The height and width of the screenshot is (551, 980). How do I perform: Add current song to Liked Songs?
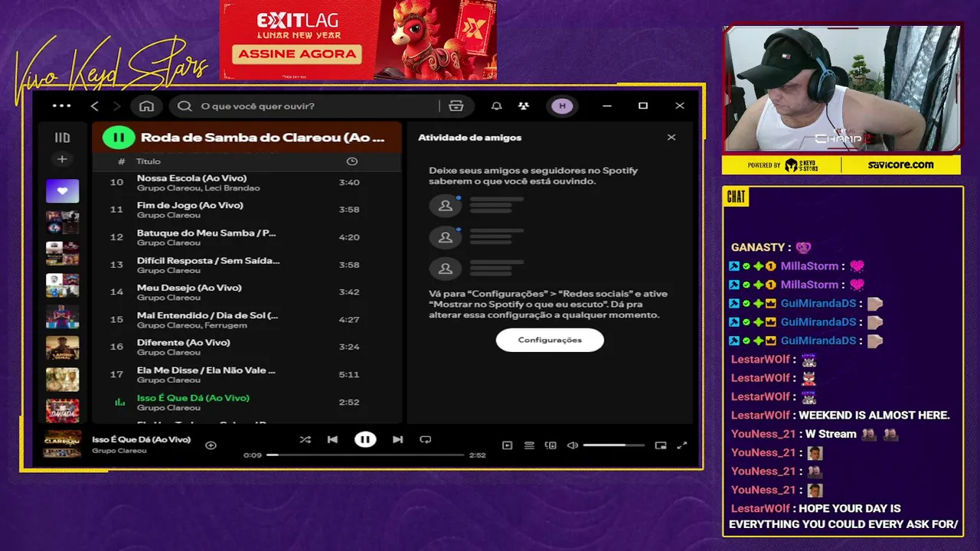click(x=211, y=445)
